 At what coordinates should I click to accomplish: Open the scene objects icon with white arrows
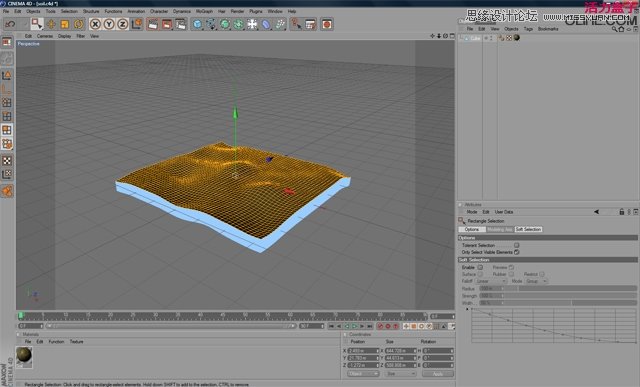[252, 24]
